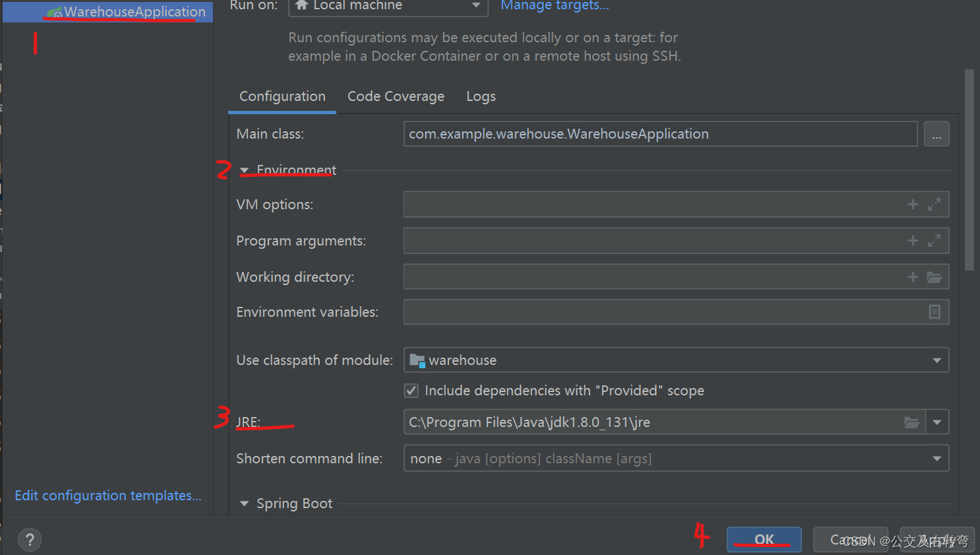Click the folder icon in the JRE field
This screenshot has width=980, height=555.
[912, 422]
